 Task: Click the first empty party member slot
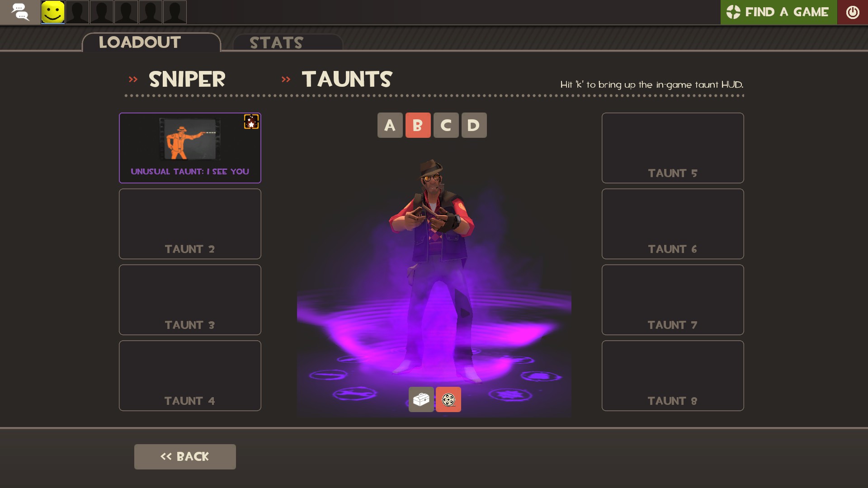(77, 12)
